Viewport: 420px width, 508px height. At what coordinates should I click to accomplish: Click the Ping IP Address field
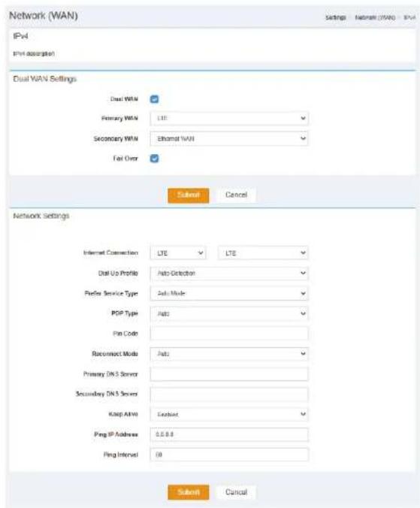point(229,434)
